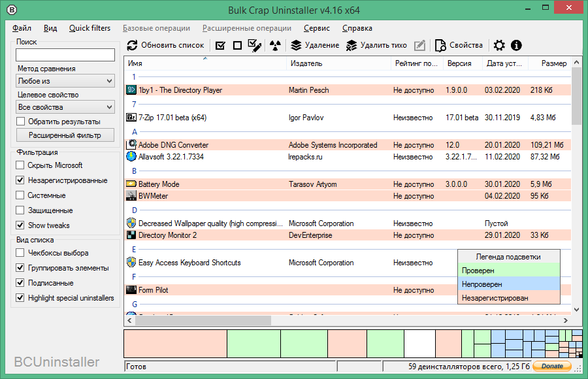Screen dimensions: 588x379
Task: Click the Удалить тихо quiet uninstall button
Action: click(x=376, y=45)
